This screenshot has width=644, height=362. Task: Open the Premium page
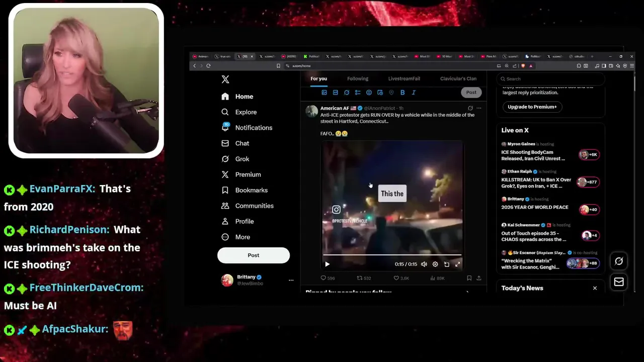[242, 174]
